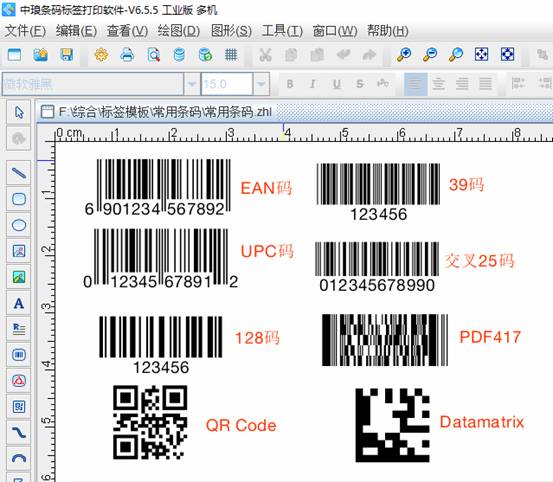Screen dimensions: 553x482
Task: Open document settings gear icon
Action: click(101, 55)
